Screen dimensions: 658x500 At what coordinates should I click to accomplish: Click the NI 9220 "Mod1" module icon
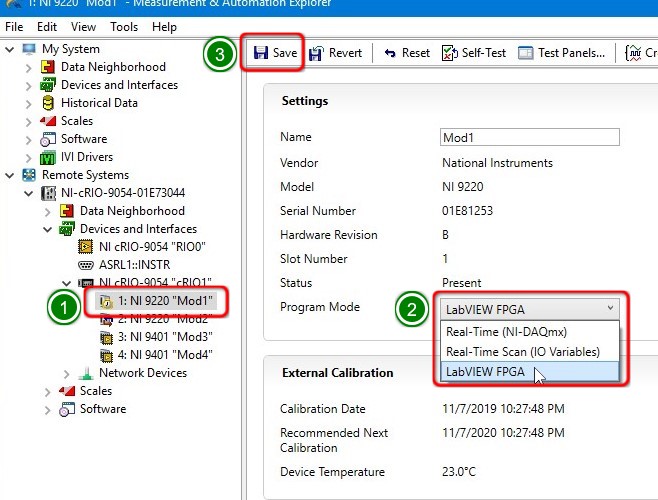tap(106, 301)
